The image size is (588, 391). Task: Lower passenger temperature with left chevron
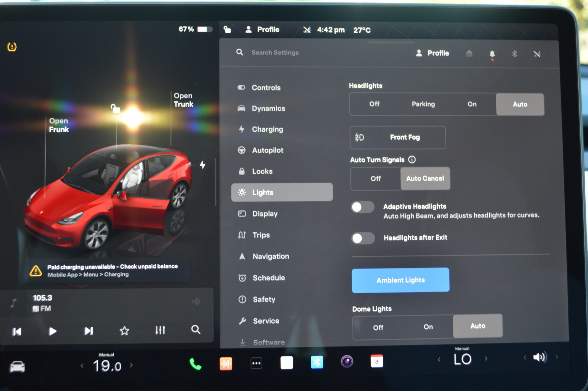(x=439, y=359)
